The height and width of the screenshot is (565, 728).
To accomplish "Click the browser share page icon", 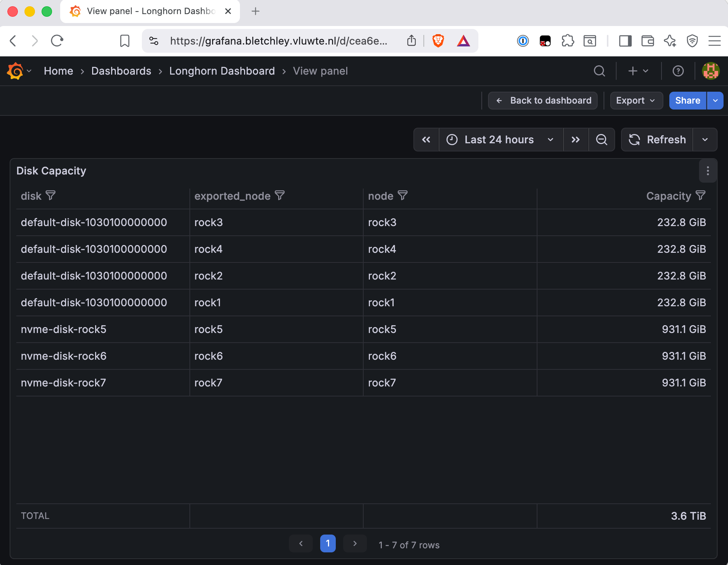I will click(x=411, y=40).
